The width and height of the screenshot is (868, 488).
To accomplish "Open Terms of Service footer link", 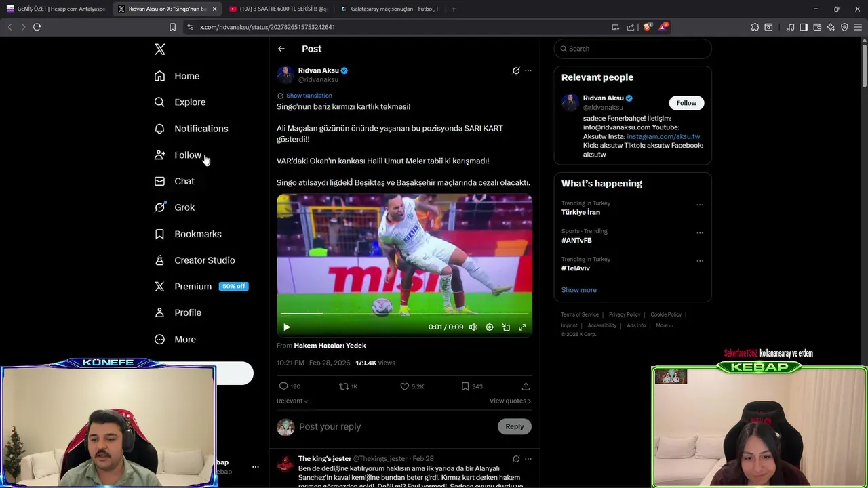I will (580, 314).
